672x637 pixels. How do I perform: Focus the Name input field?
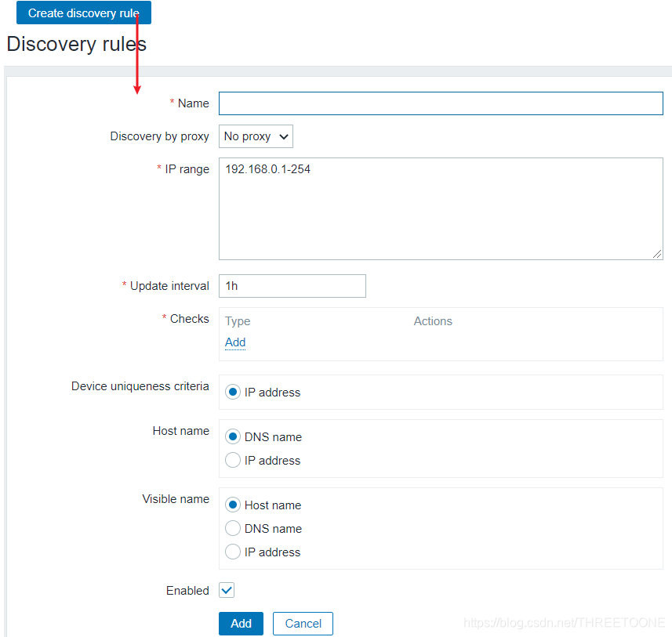click(441, 103)
